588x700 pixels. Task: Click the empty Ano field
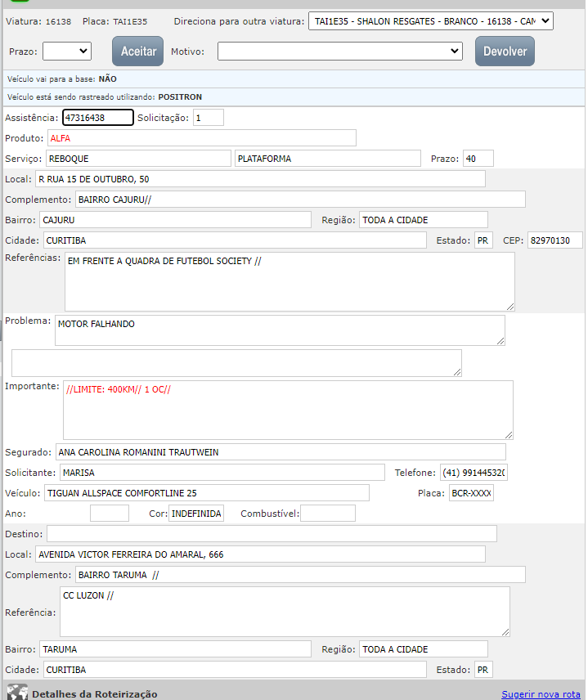[x=110, y=514]
